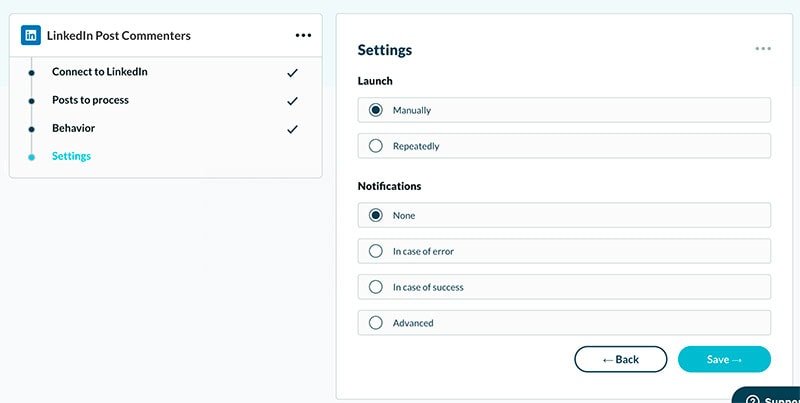The image size is (800, 403).
Task: Select the Repeatedly launch option
Action: point(564,146)
